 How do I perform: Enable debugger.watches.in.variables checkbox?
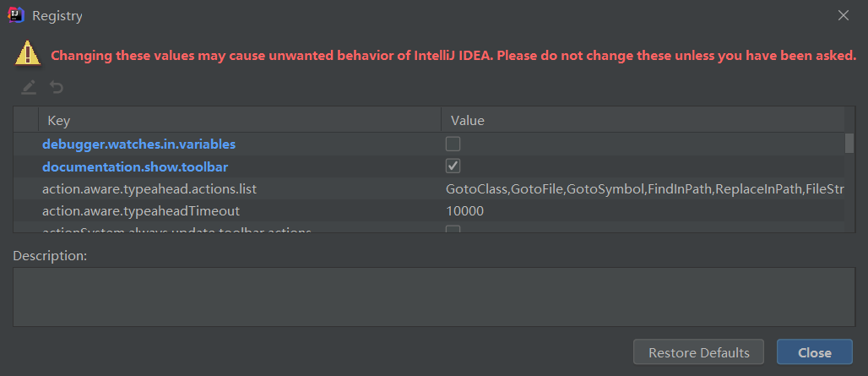pos(453,144)
